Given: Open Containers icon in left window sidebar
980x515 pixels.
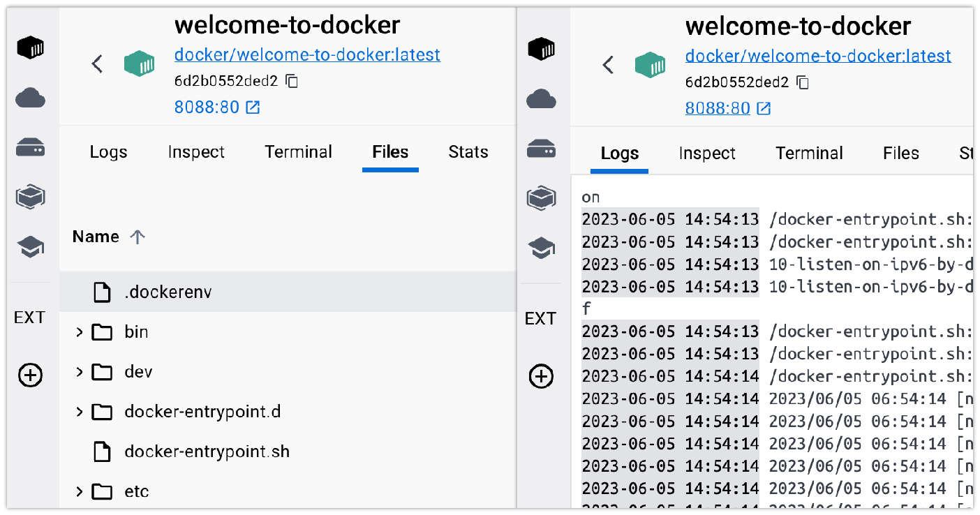Looking at the screenshot, I should coord(31,48).
